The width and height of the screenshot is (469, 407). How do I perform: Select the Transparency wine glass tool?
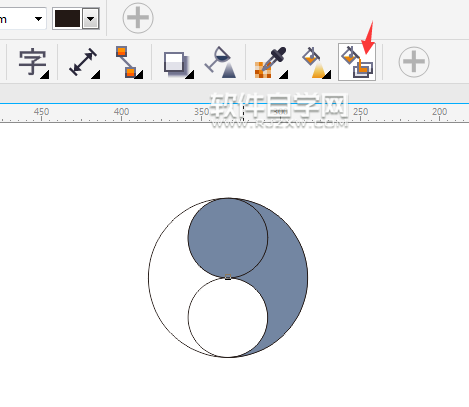click(x=221, y=63)
